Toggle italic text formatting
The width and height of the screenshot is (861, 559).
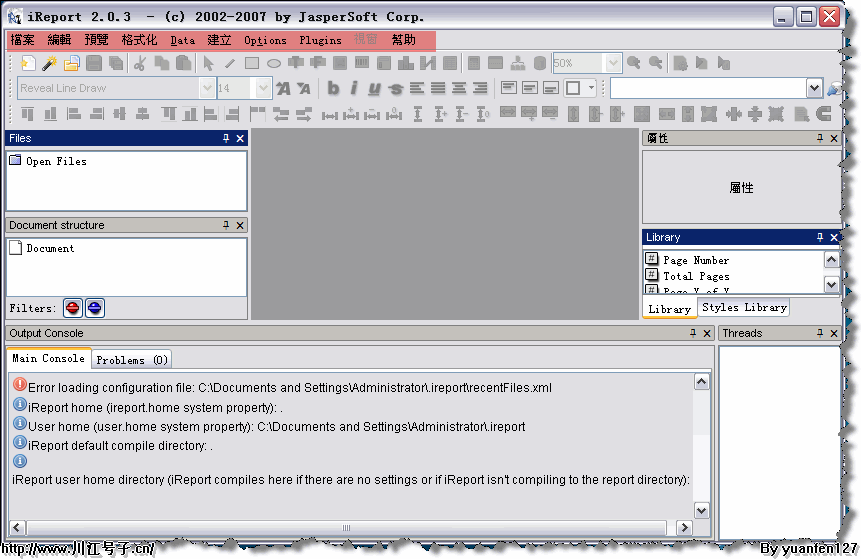[354, 88]
